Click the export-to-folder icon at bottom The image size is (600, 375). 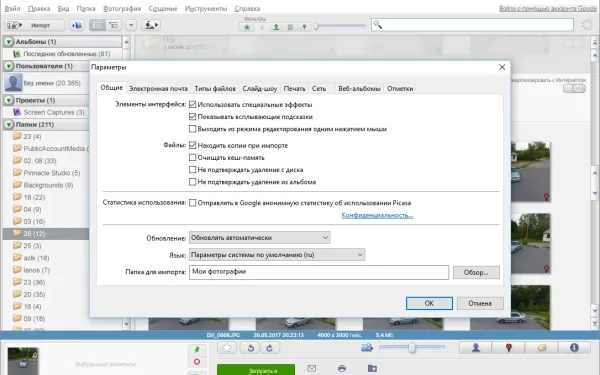point(372,368)
